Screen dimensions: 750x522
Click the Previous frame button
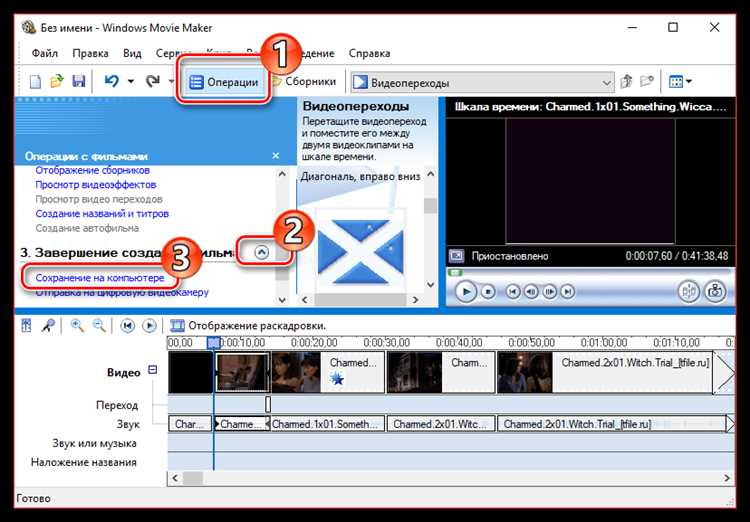[x=531, y=291]
